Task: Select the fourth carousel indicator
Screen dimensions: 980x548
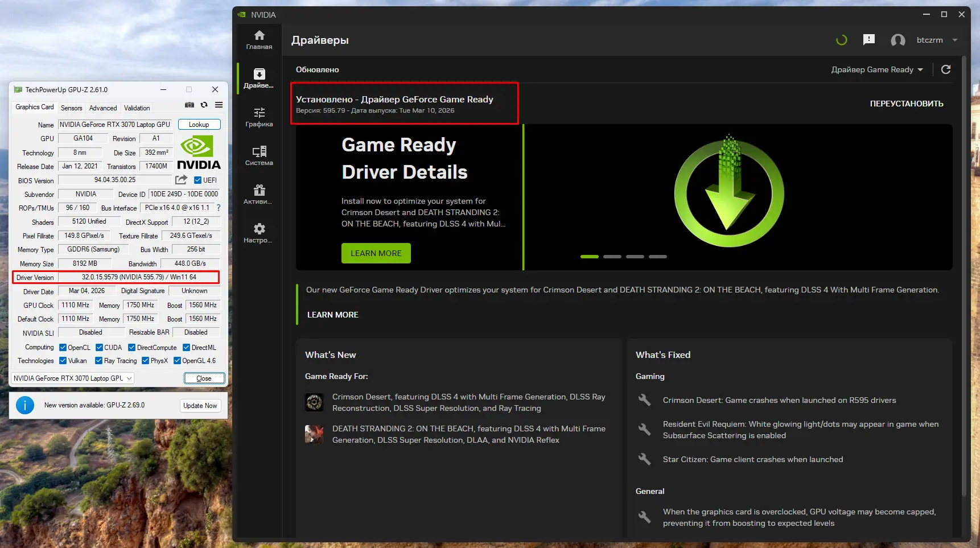Action: [658, 257]
